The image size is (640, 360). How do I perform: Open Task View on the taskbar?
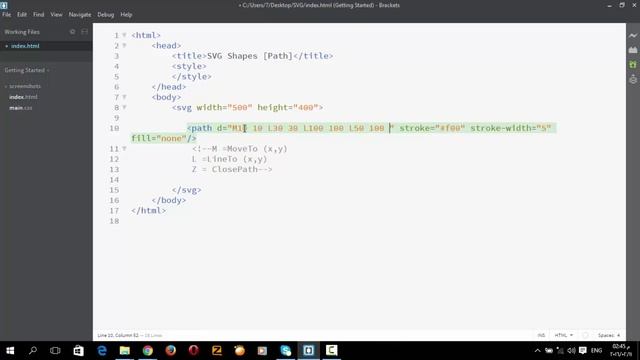tap(55, 351)
